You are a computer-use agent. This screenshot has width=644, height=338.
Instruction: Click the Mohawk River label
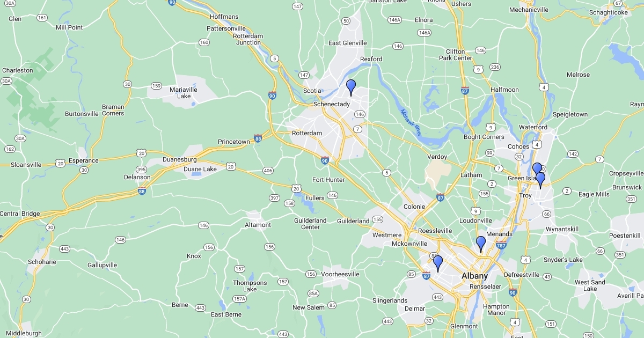coord(411,122)
